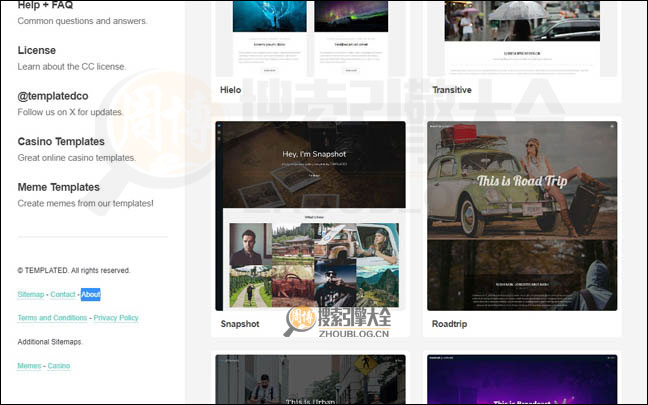Screen dimensions: 648x405
Task: Click the highlighted About link
Action: click(x=91, y=295)
